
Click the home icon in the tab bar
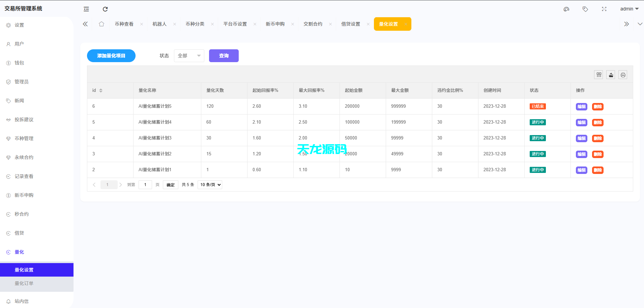click(x=101, y=24)
